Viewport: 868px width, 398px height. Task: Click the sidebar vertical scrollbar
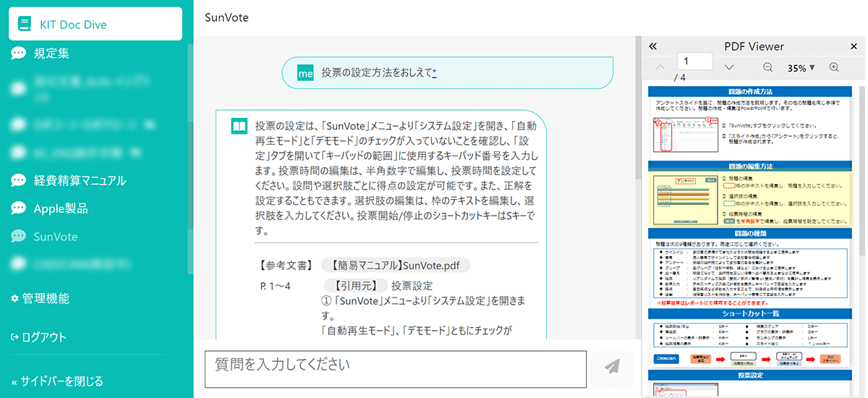(191, 159)
